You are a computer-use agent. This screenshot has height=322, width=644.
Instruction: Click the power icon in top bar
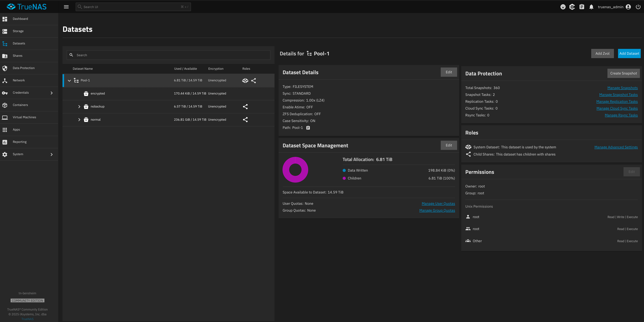click(638, 7)
